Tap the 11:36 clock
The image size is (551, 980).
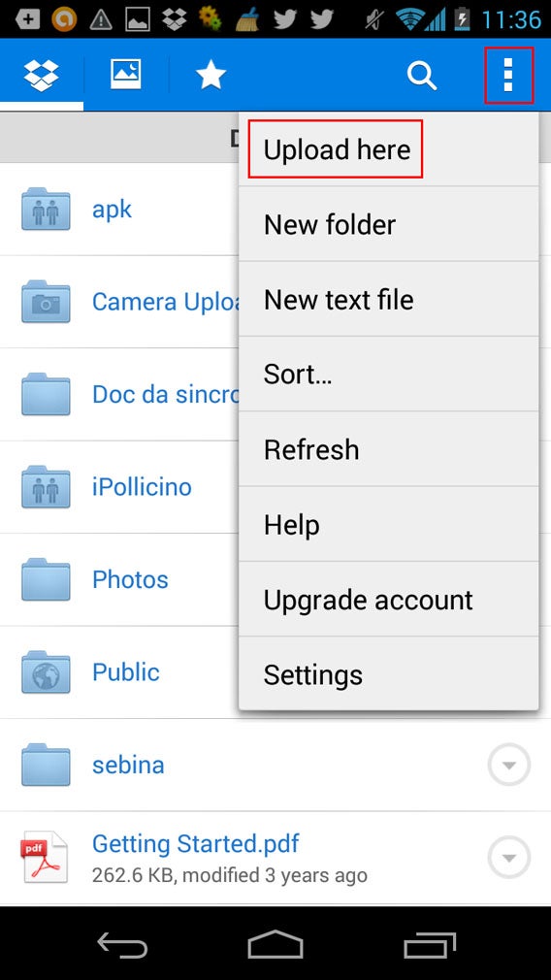coord(511,19)
